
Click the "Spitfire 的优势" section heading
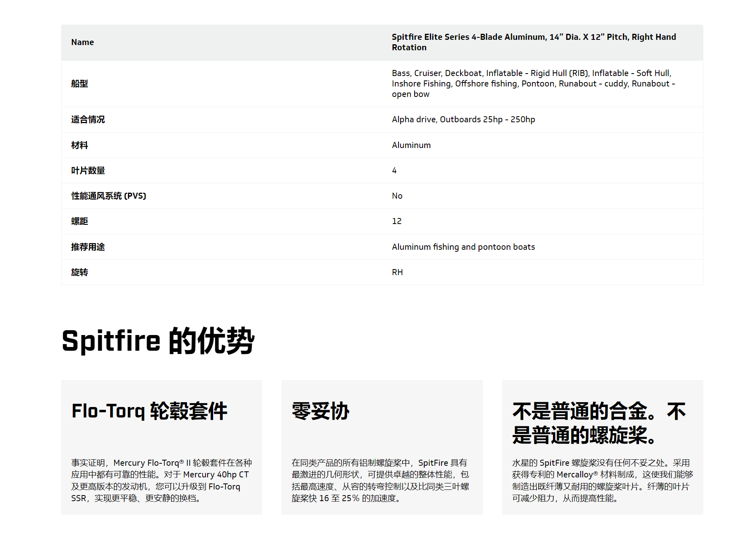pos(158,341)
